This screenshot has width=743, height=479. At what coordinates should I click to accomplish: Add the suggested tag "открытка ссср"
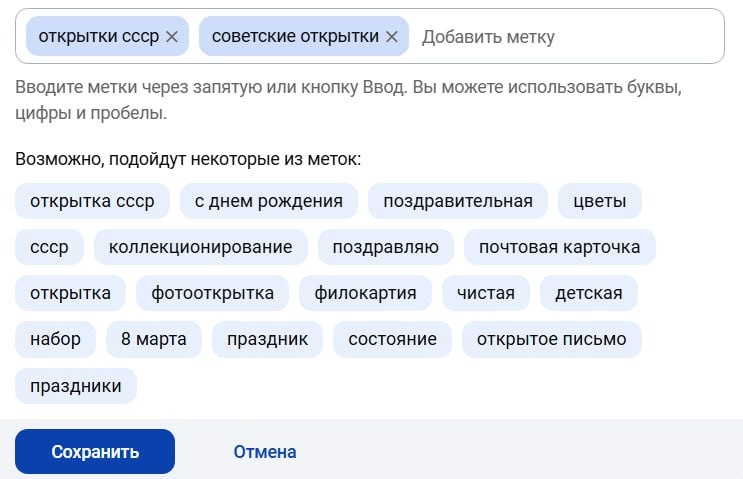[92, 201]
